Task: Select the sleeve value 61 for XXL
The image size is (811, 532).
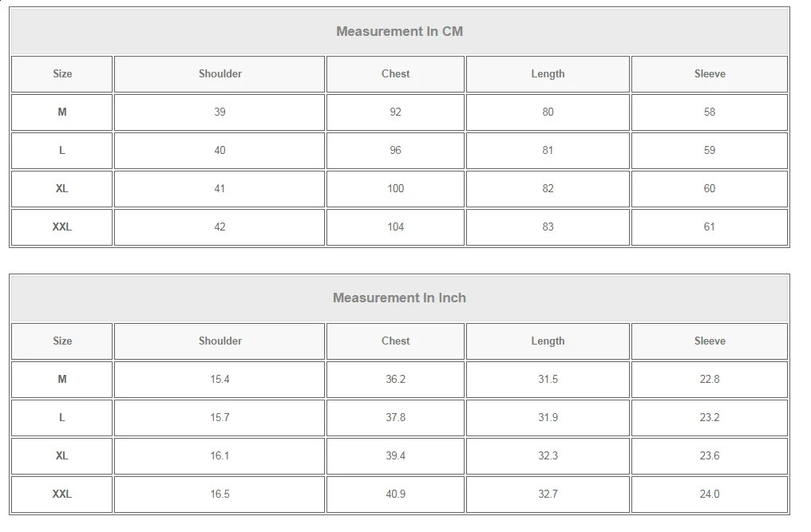Action: tap(710, 227)
